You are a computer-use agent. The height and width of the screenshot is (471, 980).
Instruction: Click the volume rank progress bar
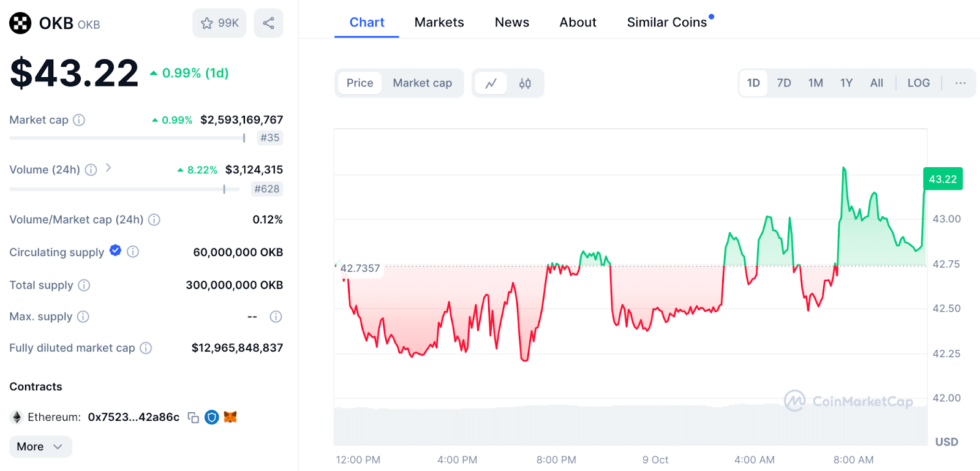[x=124, y=189]
